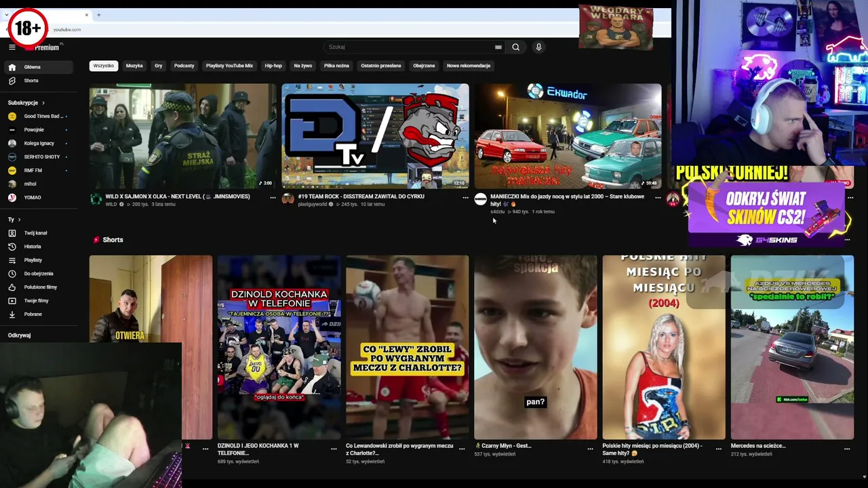Activate voice search microphone icon
Image resolution: width=868 pixels, height=488 pixels.
click(538, 47)
